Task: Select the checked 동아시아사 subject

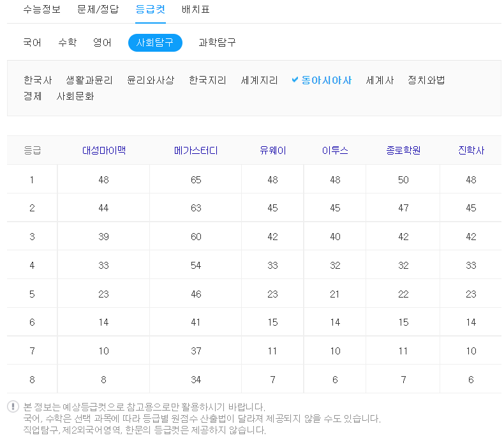Action: 327,80
